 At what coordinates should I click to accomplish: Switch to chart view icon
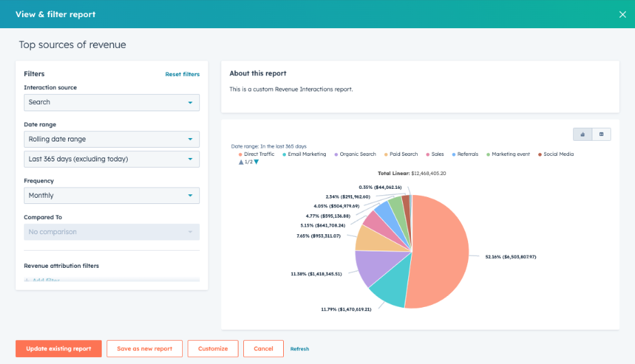[x=582, y=135]
